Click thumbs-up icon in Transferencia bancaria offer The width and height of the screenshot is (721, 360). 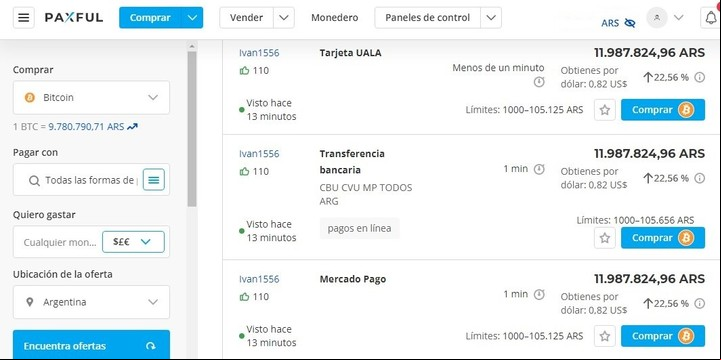(244, 171)
